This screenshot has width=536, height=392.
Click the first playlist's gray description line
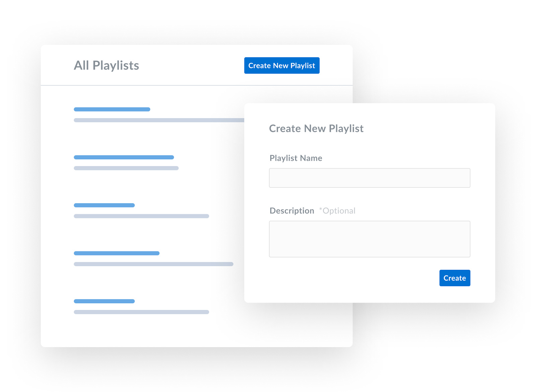(159, 120)
